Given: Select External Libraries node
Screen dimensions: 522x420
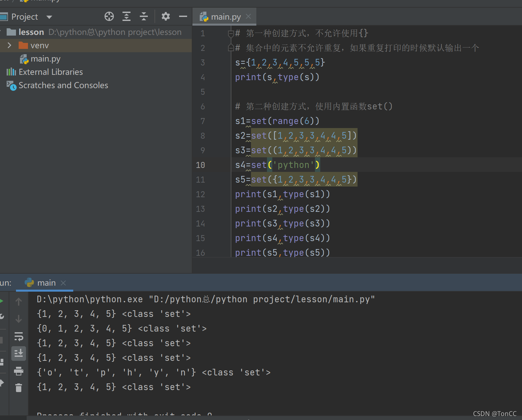Looking at the screenshot, I should [45, 72].
